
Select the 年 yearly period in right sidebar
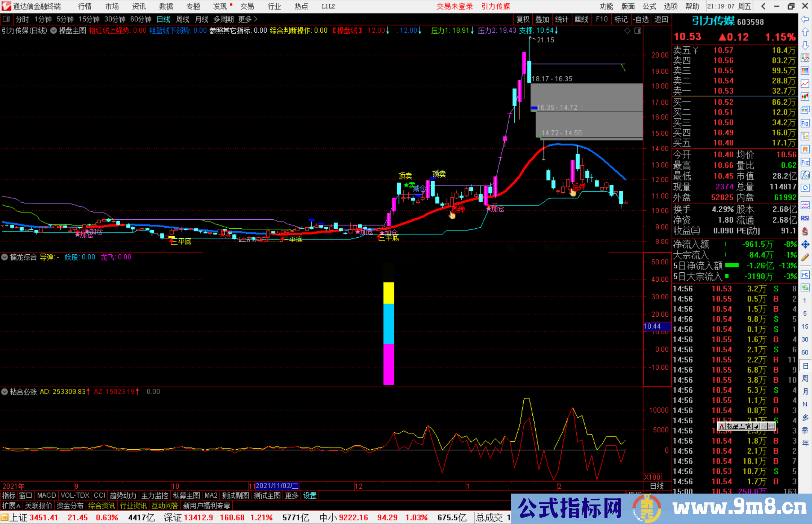point(805,443)
